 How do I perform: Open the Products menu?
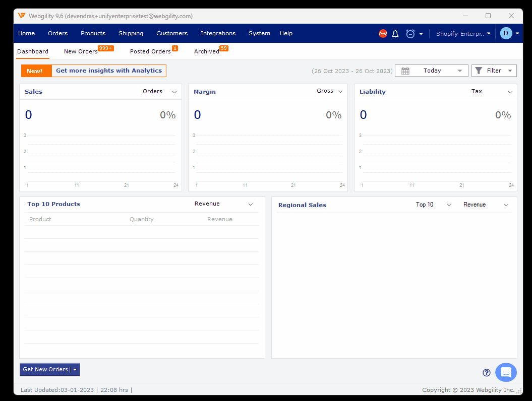point(93,33)
